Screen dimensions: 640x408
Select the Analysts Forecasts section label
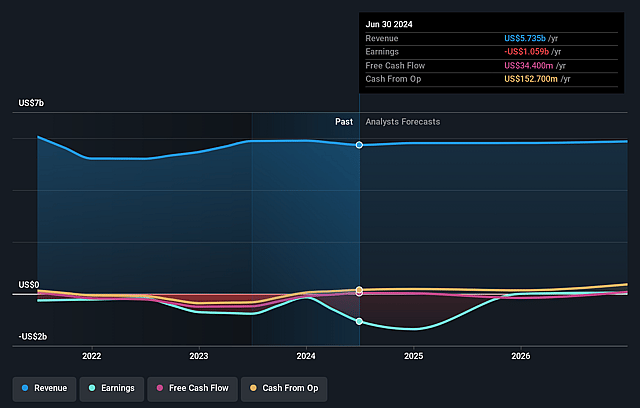(x=403, y=122)
